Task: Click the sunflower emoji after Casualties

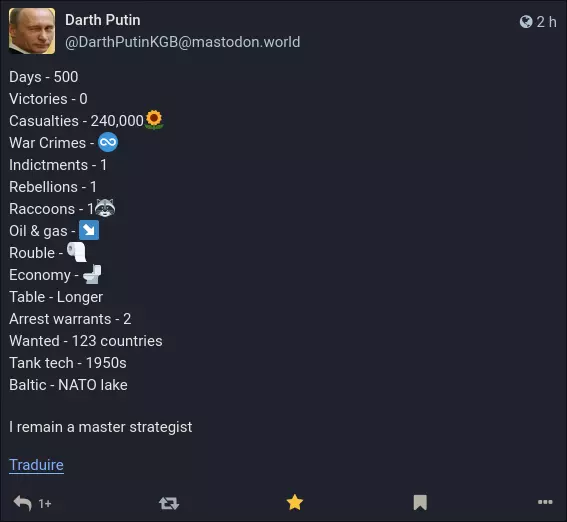Action: point(154,120)
